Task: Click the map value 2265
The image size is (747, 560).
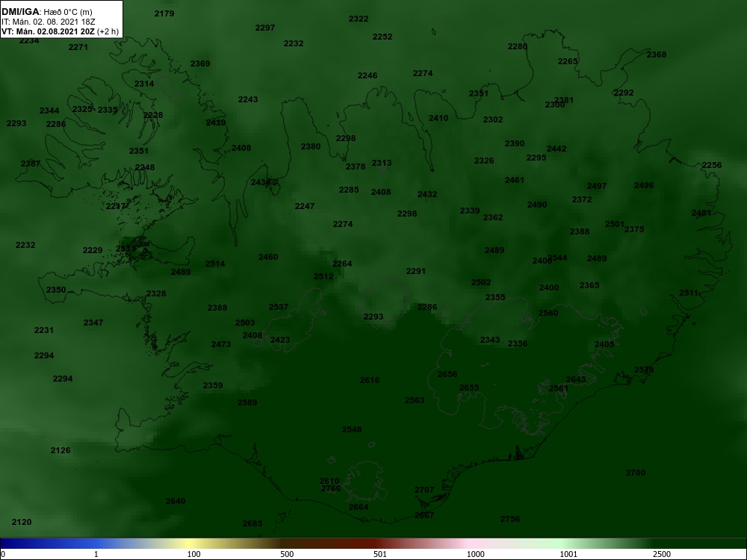Action: pos(568,61)
